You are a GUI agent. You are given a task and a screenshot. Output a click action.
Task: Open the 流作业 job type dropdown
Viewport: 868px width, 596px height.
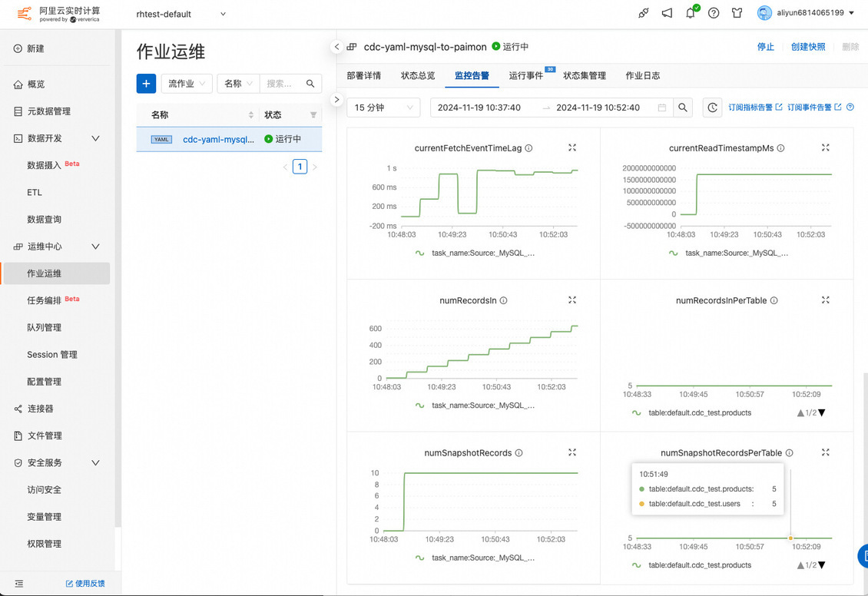tap(187, 83)
